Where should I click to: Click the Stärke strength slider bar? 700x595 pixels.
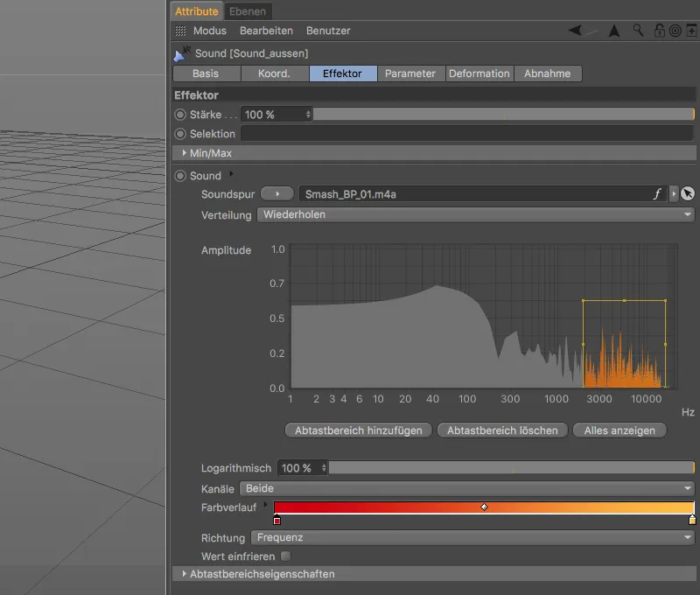pos(504,115)
